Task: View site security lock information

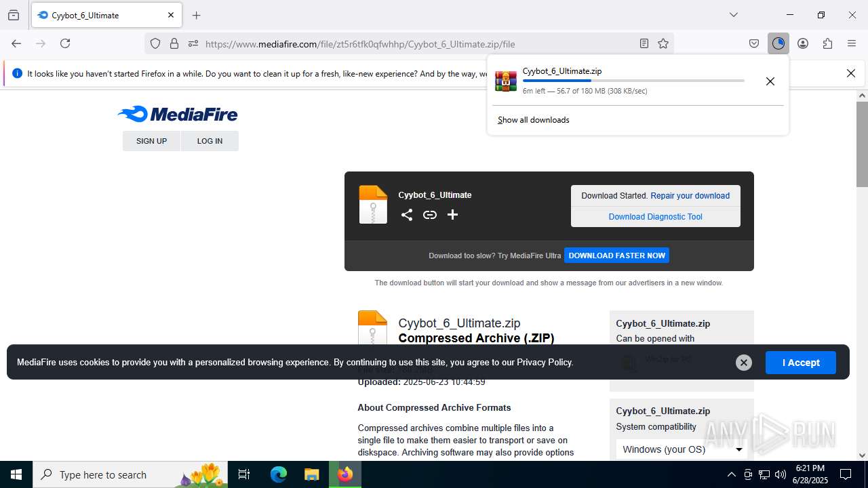Action: coord(174,43)
